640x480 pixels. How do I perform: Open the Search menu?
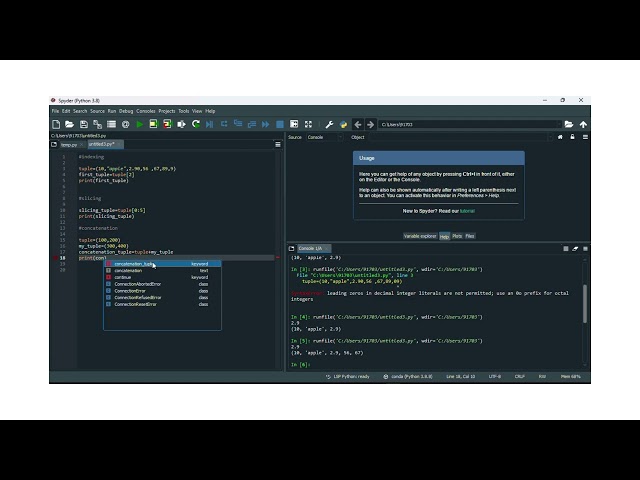[x=80, y=111]
